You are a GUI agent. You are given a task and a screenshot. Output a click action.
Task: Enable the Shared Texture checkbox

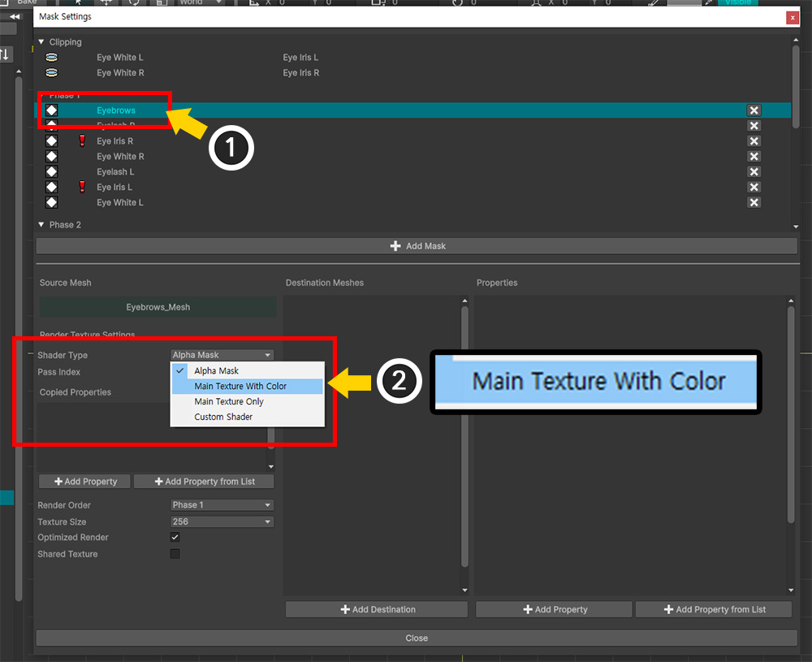(175, 554)
